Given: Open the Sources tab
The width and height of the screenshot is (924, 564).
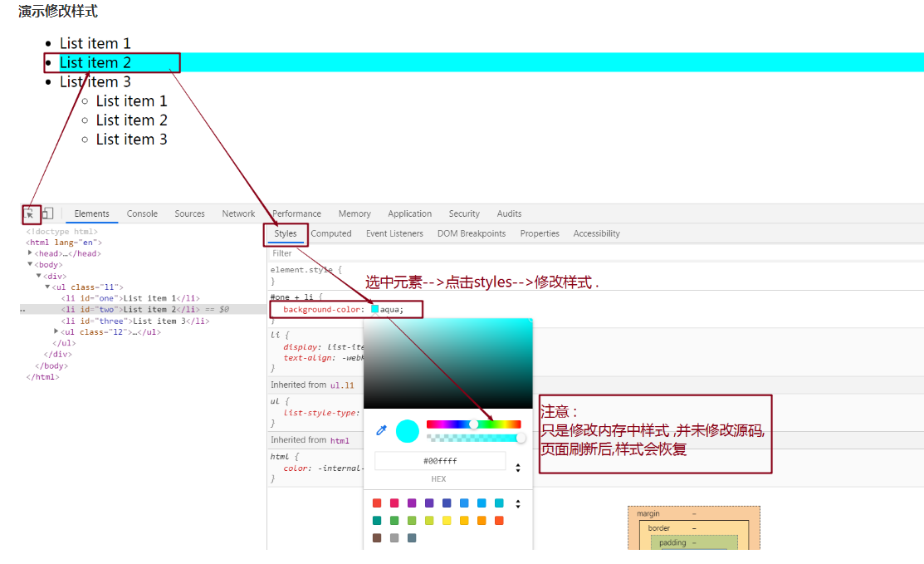Looking at the screenshot, I should click(x=190, y=213).
